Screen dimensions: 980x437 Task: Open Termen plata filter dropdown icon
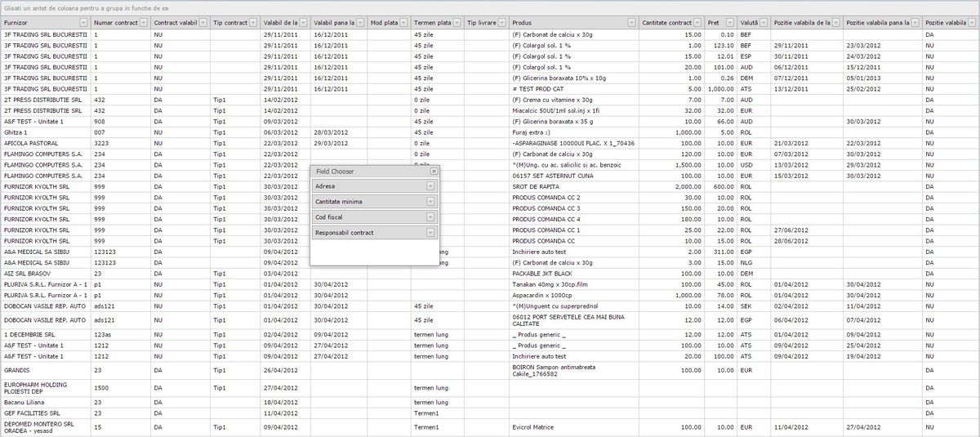457,23
